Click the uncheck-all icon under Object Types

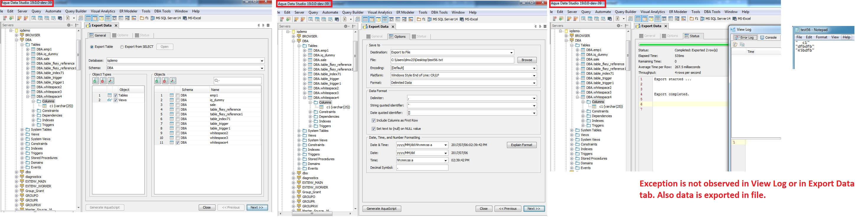click(x=103, y=81)
